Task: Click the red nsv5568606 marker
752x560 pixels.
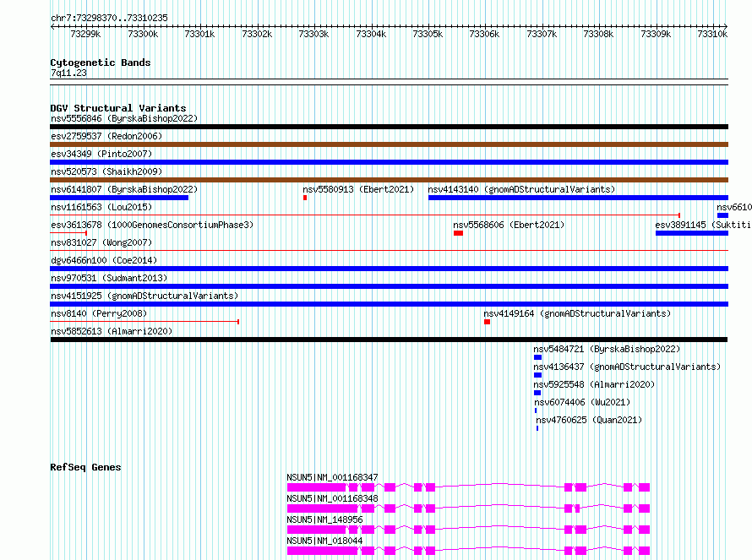Action: (459, 233)
